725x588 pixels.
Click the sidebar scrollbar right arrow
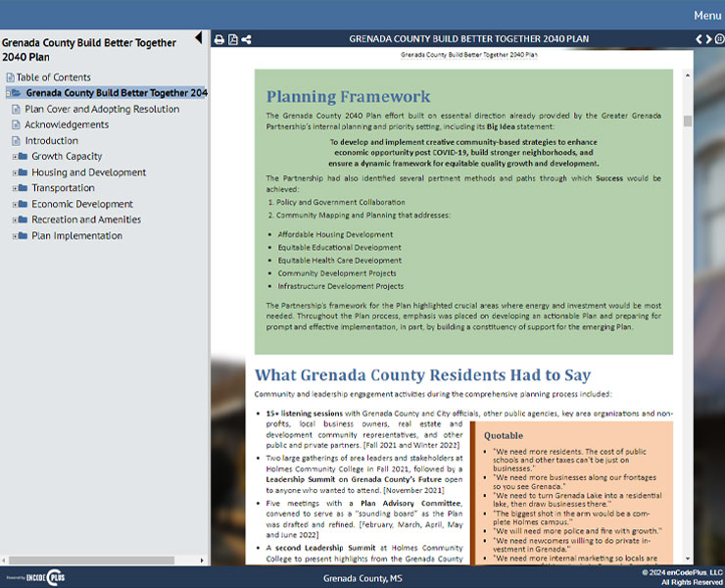[x=202, y=561]
